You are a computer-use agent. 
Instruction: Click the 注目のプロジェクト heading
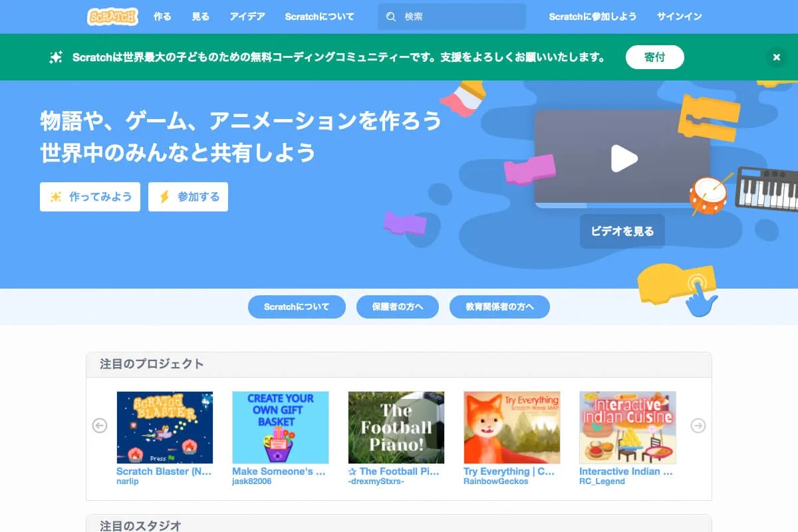pyautogui.click(x=152, y=364)
